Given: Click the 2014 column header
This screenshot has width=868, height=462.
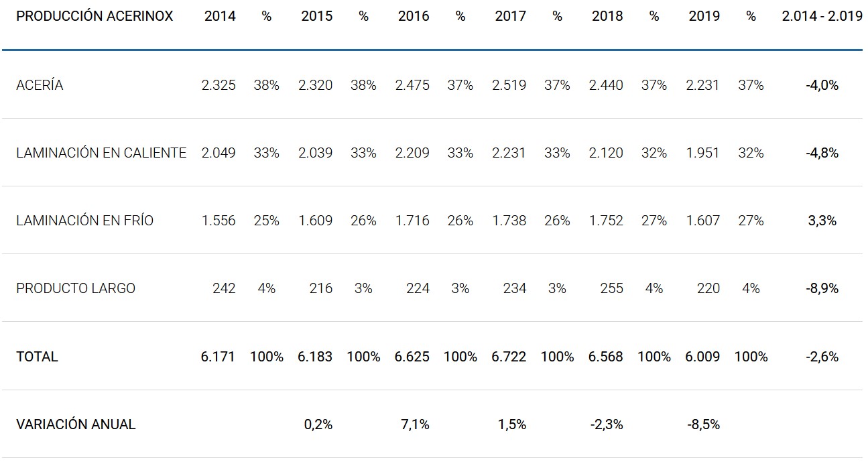Looking at the screenshot, I should coord(220,17).
